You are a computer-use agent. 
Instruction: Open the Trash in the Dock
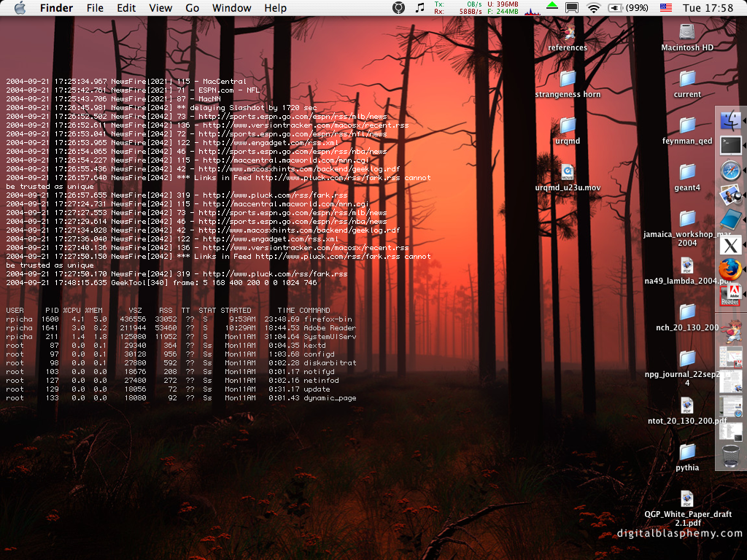(730, 456)
